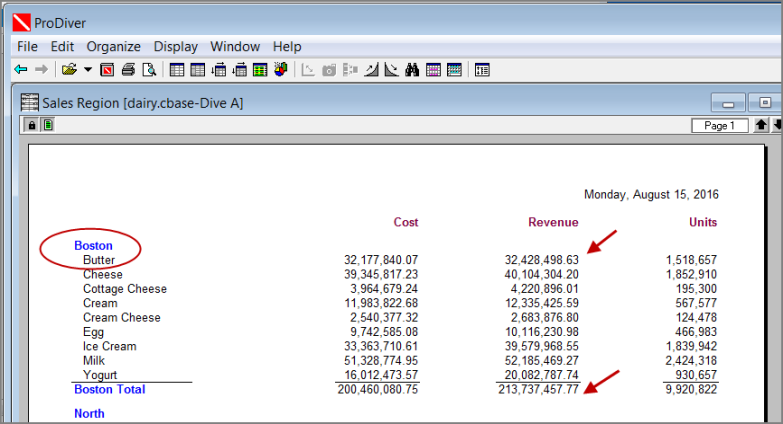Click the print preview icon
Screen dimensions: 783x424
point(149,70)
